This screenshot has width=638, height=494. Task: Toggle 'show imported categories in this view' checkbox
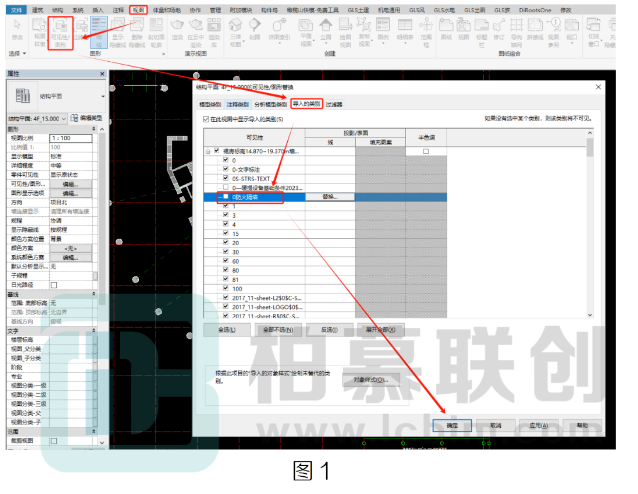(x=206, y=119)
